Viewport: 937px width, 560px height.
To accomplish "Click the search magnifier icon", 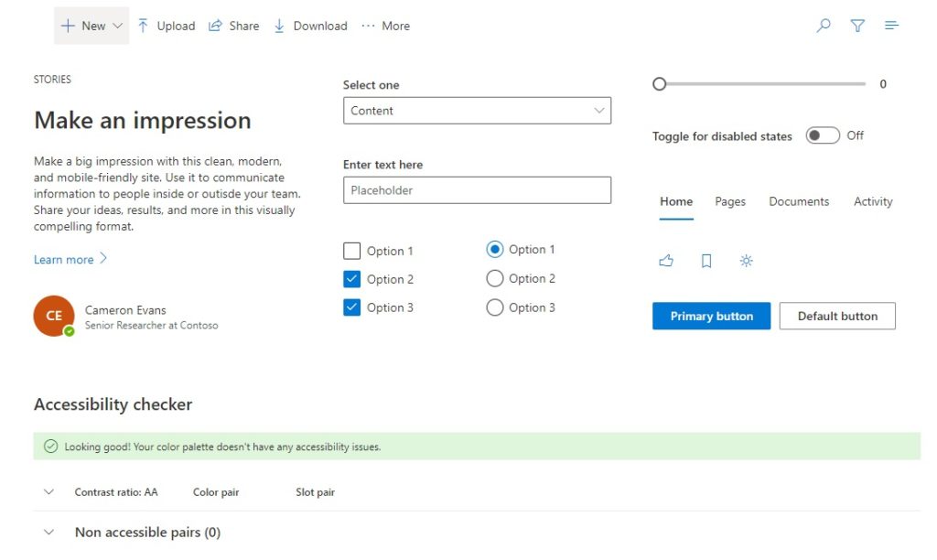I will pos(824,25).
